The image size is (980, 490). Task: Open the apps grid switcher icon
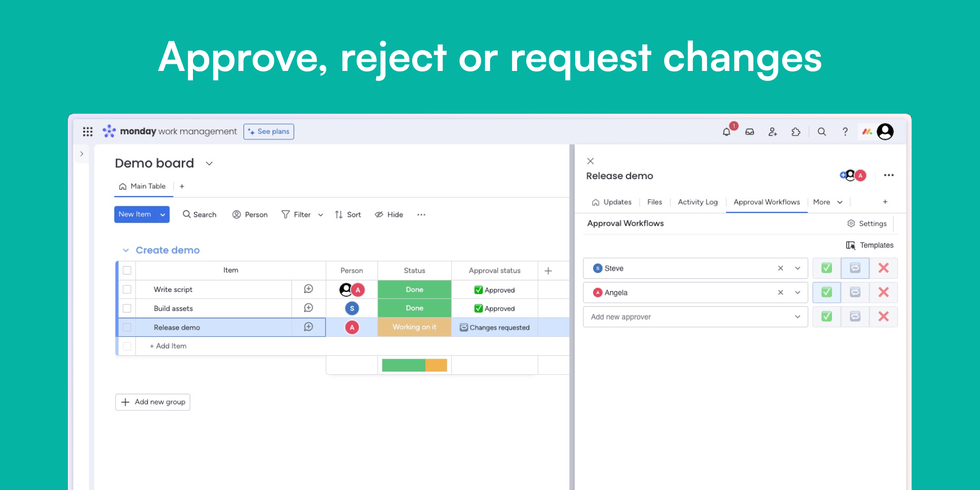[88, 132]
